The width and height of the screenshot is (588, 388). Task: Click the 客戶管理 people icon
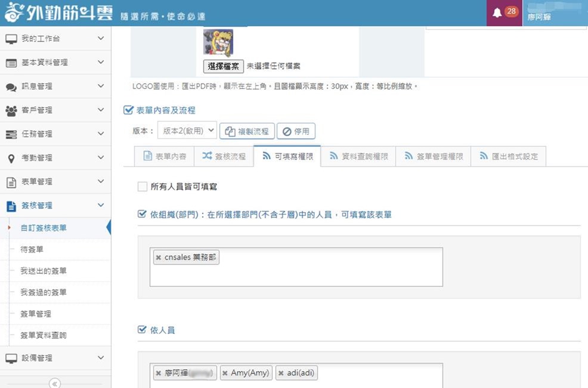(11, 110)
